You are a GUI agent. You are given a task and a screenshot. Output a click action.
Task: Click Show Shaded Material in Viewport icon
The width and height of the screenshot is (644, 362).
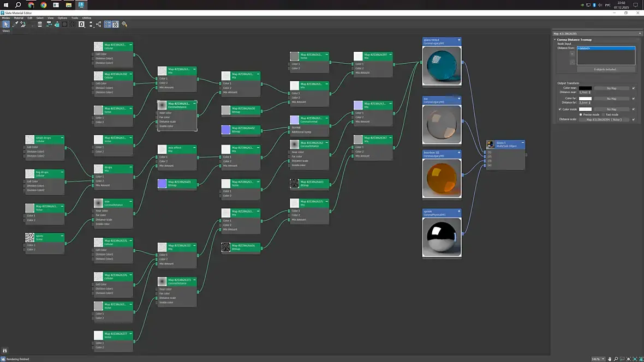click(64, 25)
